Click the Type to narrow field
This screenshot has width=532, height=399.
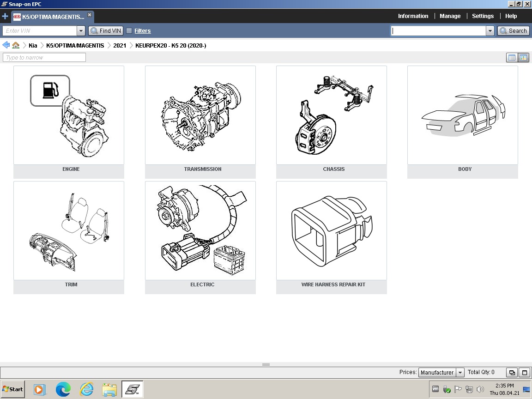pyautogui.click(x=44, y=57)
